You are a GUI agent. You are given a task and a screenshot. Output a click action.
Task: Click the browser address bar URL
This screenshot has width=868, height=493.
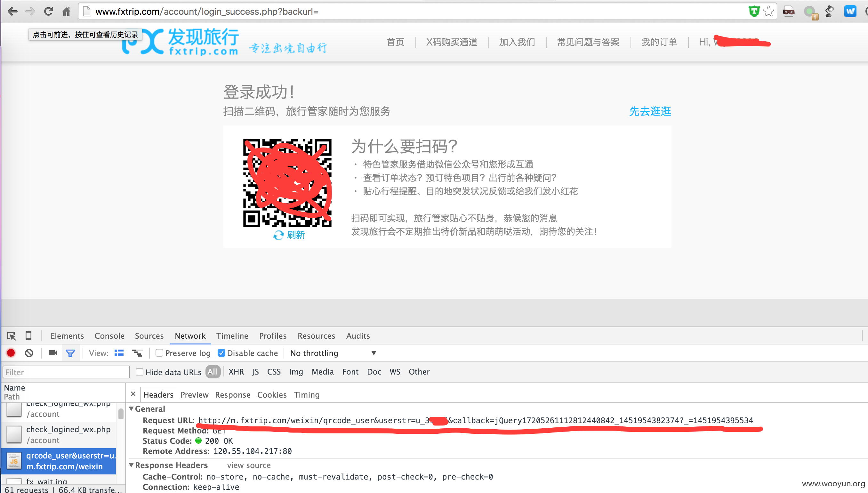[x=207, y=12]
